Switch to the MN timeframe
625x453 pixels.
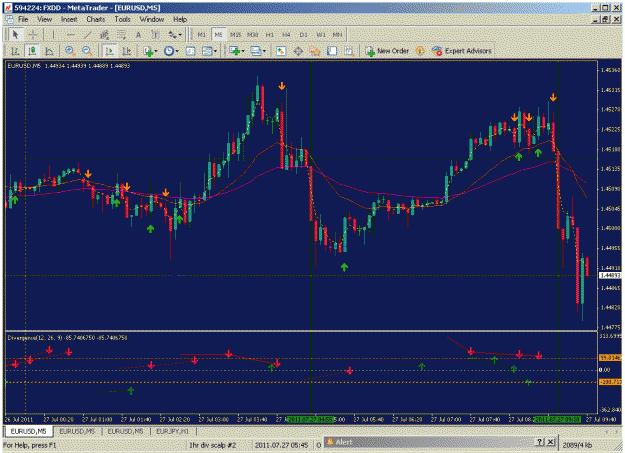pyautogui.click(x=338, y=35)
